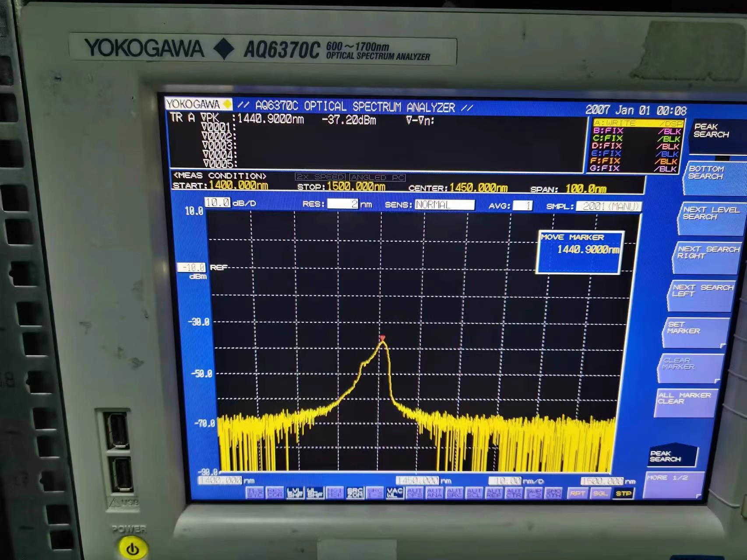Enable the AUT REF auto reference icon
The image size is (747, 560).
(x=494, y=493)
